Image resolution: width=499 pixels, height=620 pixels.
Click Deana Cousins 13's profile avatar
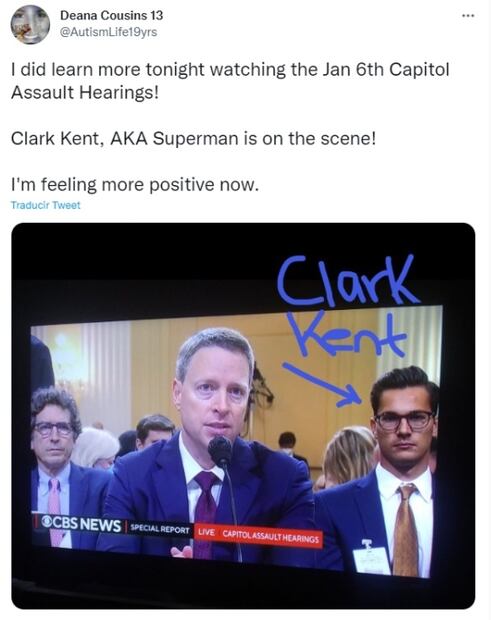[x=30, y=25]
